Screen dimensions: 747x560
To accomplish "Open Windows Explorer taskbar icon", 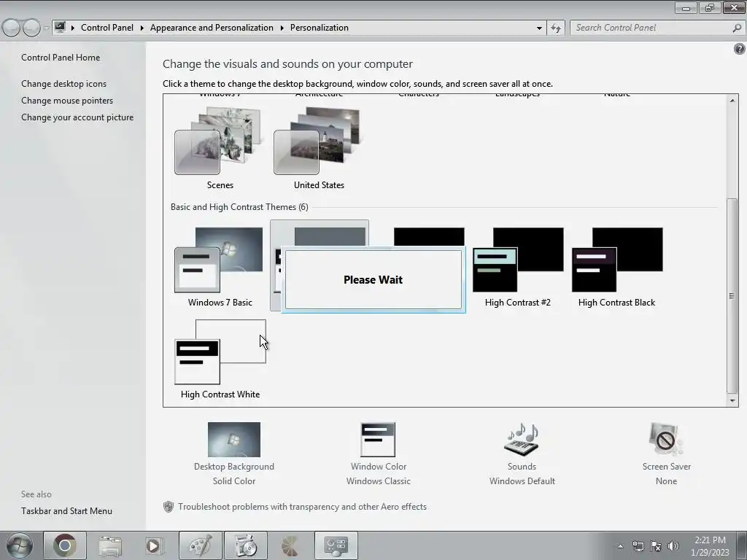I will [110, 545].
